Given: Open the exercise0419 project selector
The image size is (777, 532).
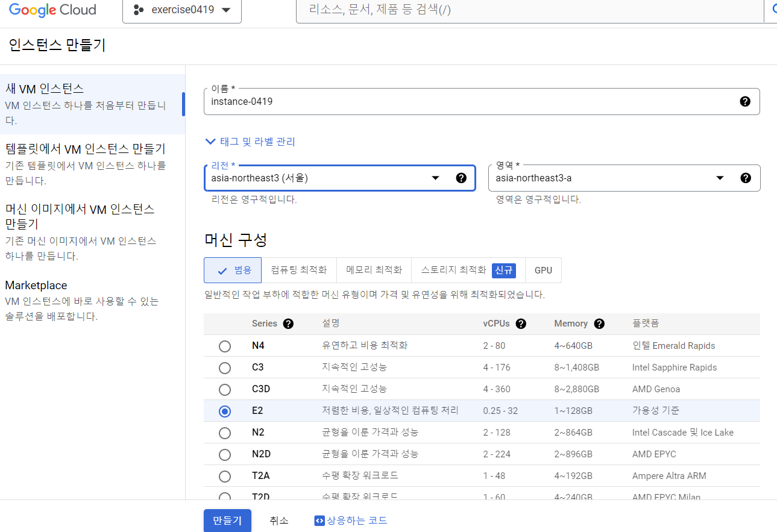Looking at the screenshot, I should coord(182,10).
